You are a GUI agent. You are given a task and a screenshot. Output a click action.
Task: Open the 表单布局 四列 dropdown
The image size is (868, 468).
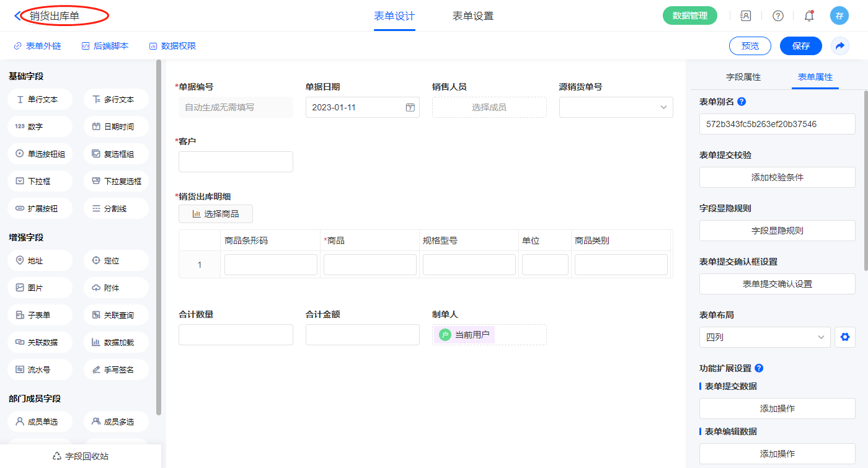click(764, 337)
